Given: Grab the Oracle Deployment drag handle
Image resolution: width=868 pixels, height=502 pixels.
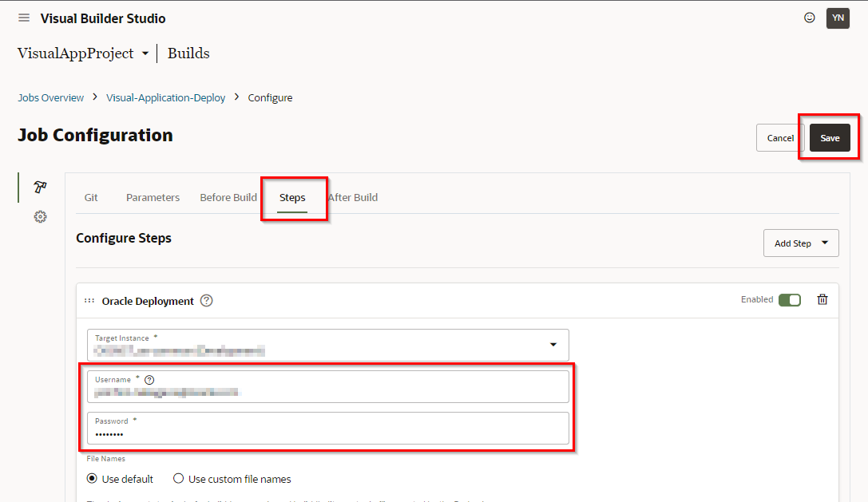Looking at the screenshot, I should click(x=89, y=301).
